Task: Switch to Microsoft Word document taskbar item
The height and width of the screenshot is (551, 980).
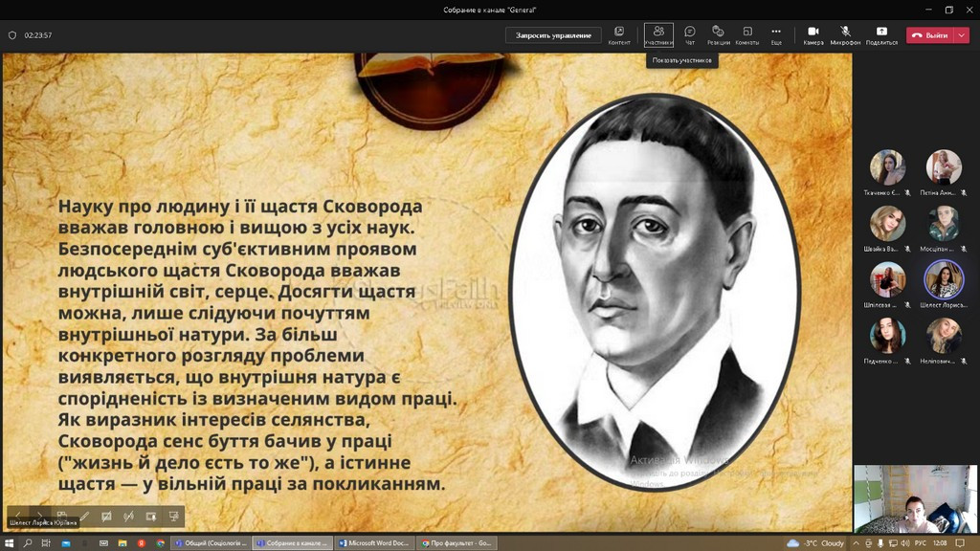Action: pyautogui.click(x=375, y=543)
